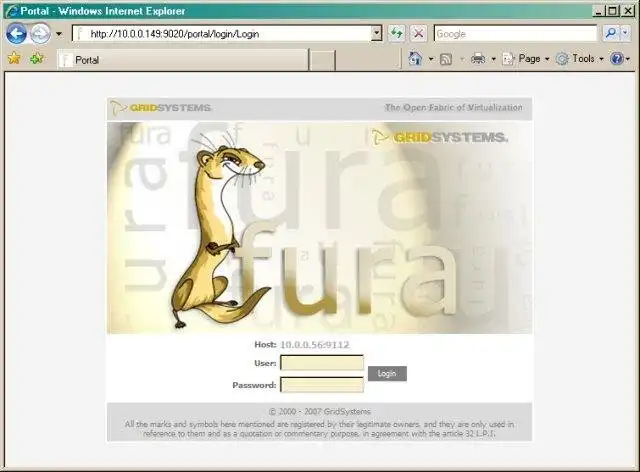
Task: Click the Login button
Action: point(387,373)
